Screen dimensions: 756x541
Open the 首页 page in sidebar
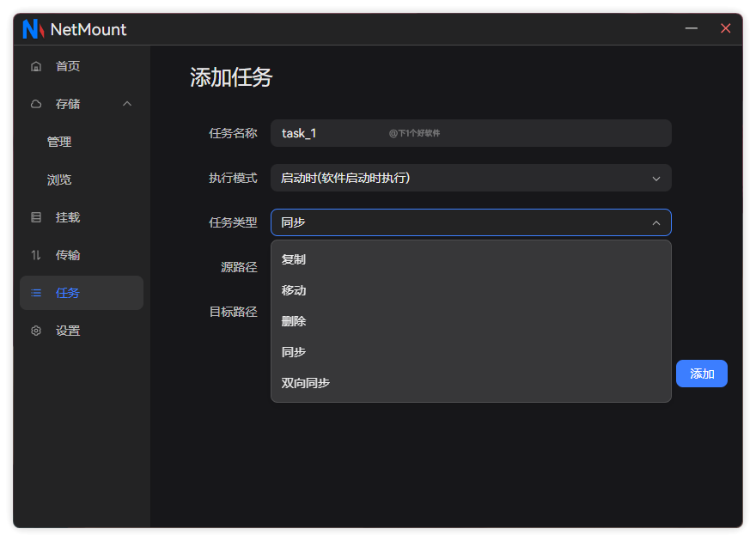(82, 66)
